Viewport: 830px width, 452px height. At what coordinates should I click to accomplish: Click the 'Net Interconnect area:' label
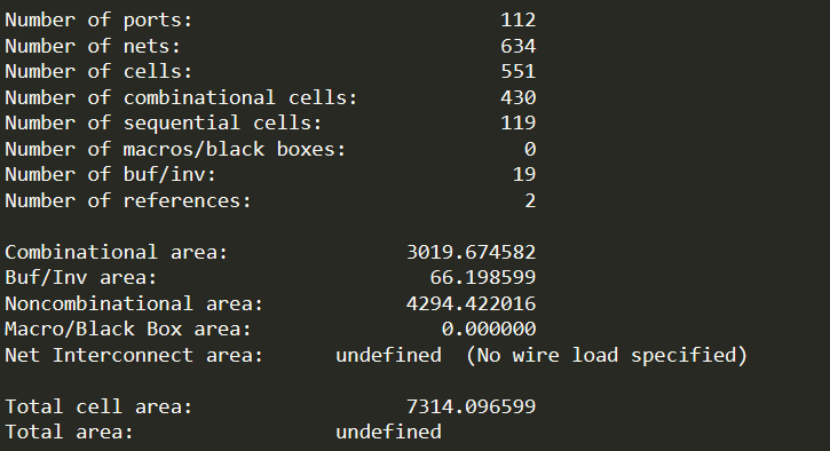coord(134,355)
